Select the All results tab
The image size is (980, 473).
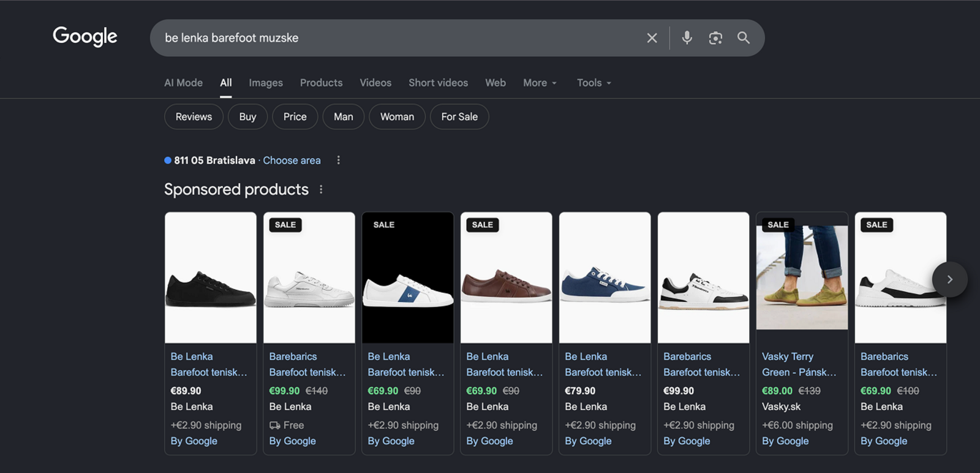tap(226, 83)
